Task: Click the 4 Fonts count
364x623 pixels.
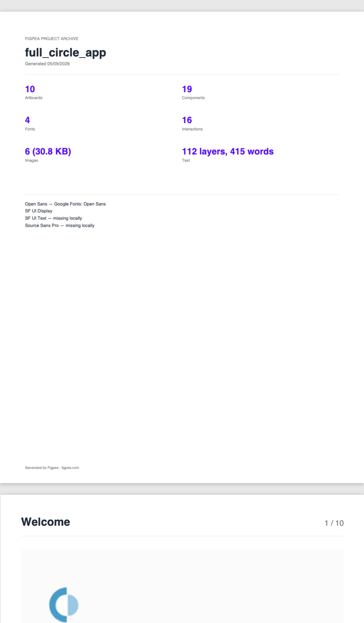Action: 27,120
